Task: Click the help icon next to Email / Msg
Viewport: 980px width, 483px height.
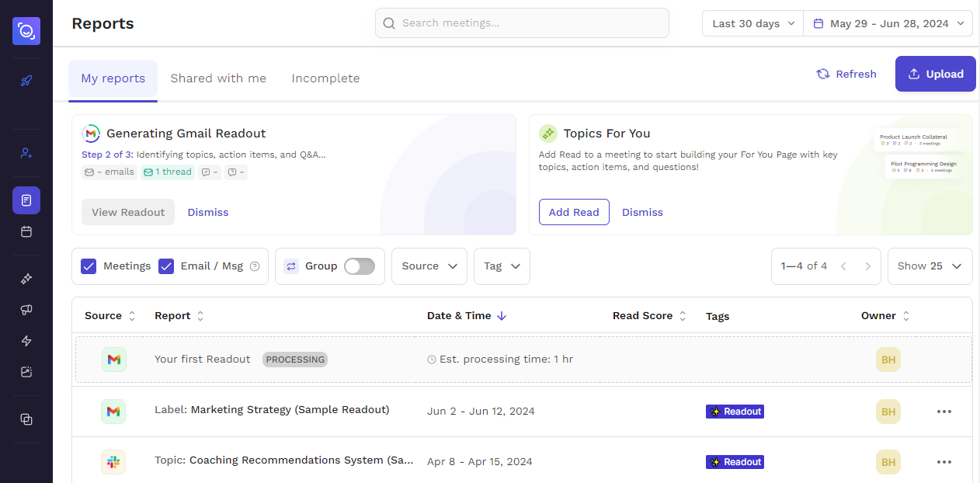Action: point(254,266)
